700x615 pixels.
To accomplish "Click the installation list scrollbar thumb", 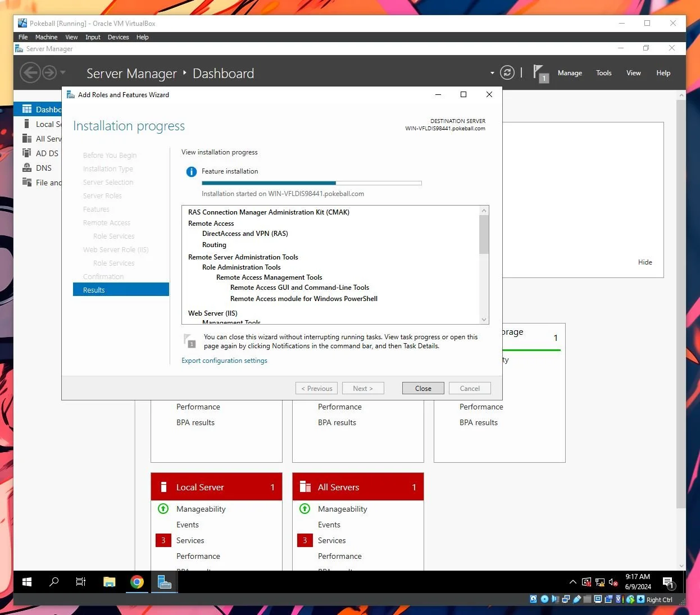I will tap(484, 234).
